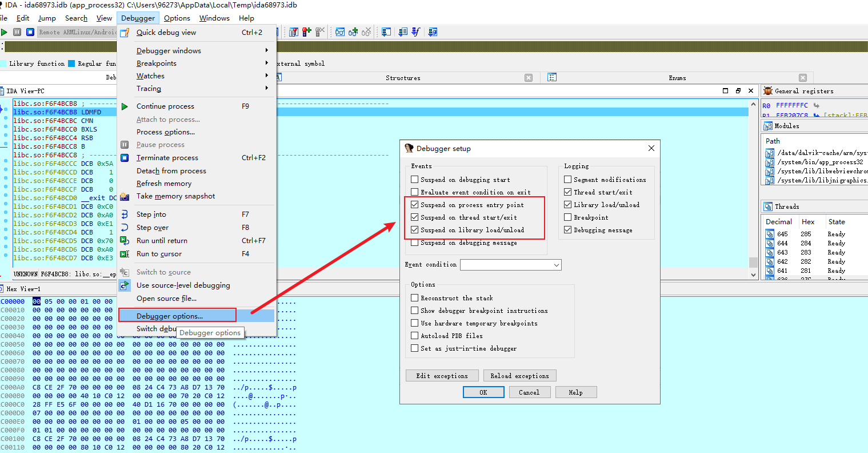The height and width of the screenshot is (453, 868).
Task: Click the Modules panel header icon
Action: [x=768, y=126]
